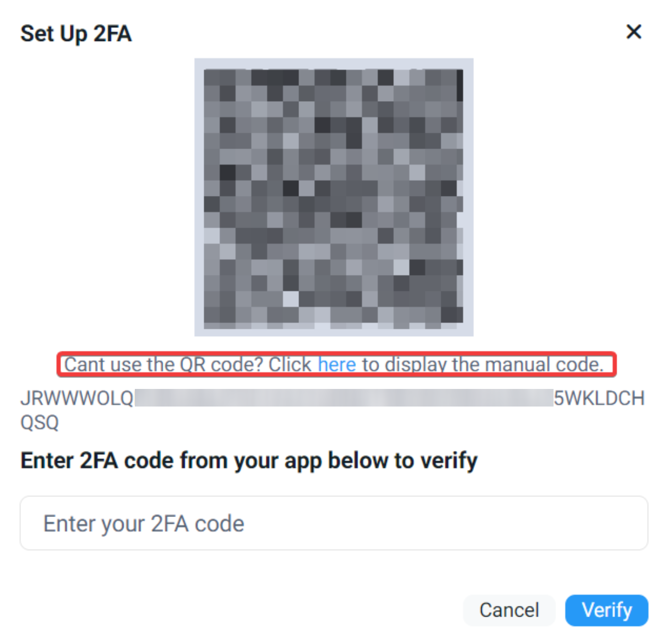Click the manual code ending "QSQ"

(40, 423)
